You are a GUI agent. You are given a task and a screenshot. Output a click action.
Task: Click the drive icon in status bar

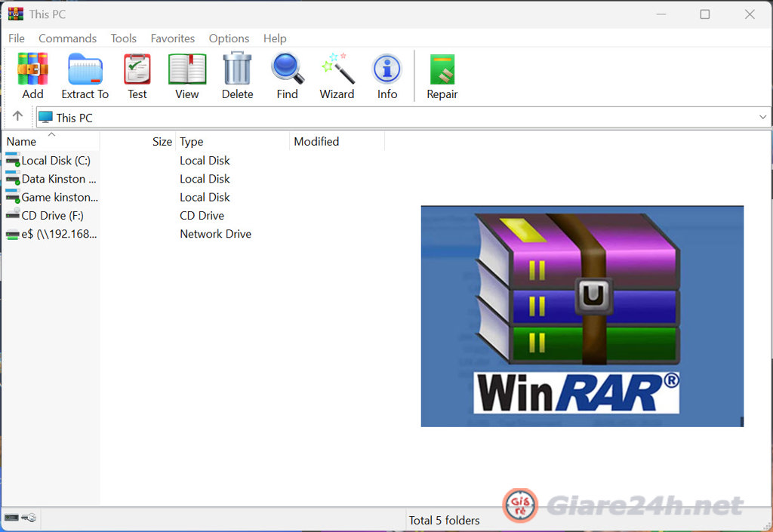(x=13, y=518)
